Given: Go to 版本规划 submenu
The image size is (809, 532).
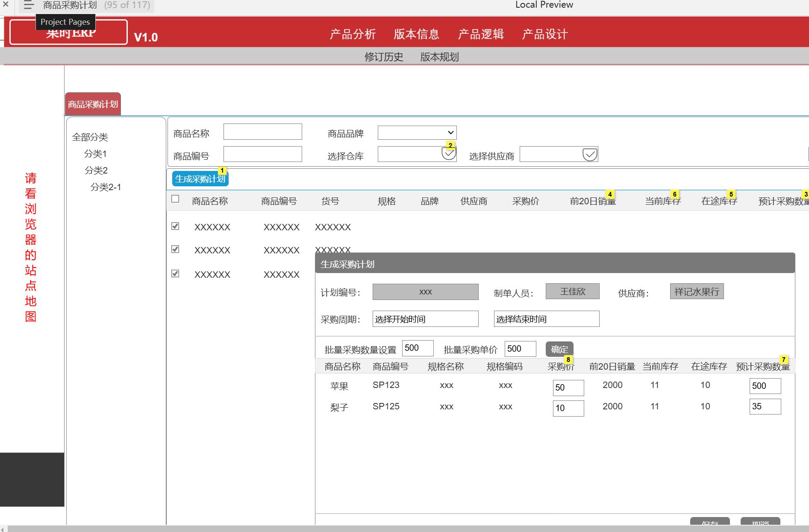Looking at the screenshot, I should point(439,57).
